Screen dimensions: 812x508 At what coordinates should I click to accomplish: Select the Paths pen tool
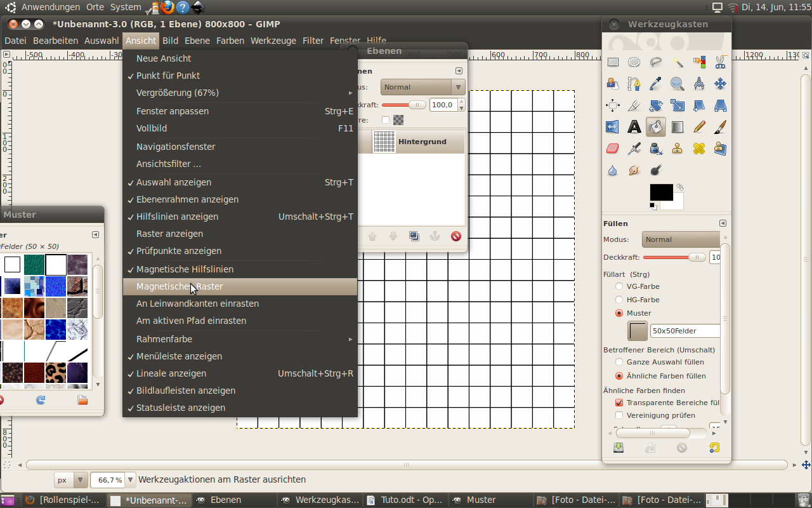[634, 84]
